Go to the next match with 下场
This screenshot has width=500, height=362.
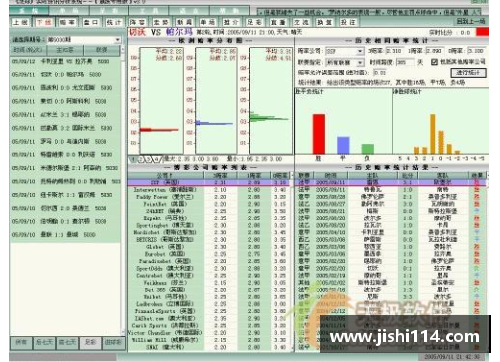click(x=44, y=22)
